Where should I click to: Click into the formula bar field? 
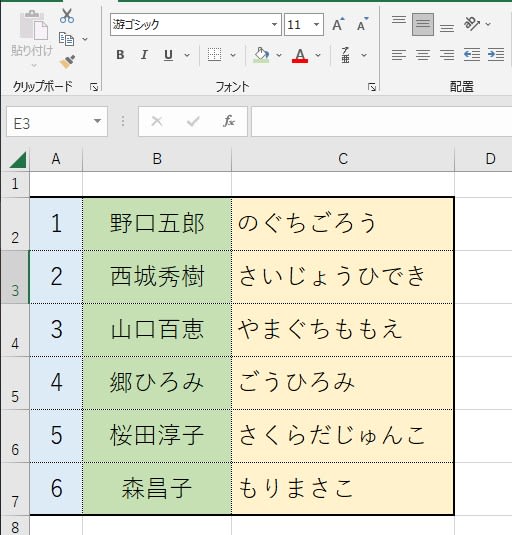[382, 121]
